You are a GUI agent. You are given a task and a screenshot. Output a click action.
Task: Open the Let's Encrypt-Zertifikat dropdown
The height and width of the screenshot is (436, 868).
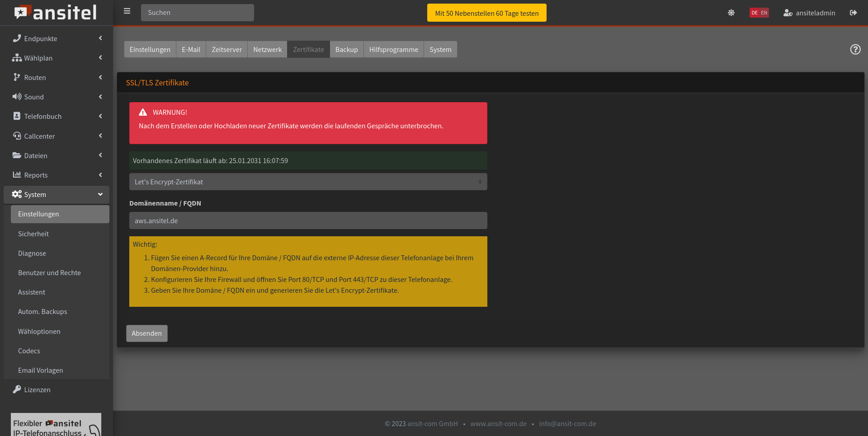[x=308, y=182]
